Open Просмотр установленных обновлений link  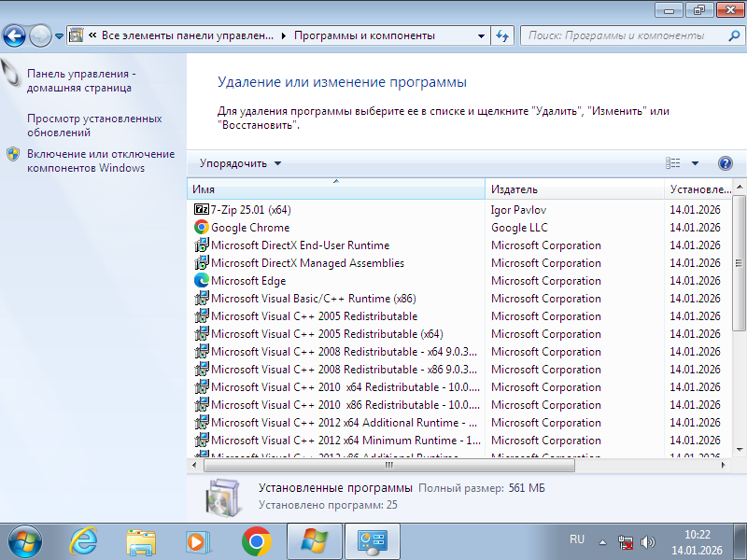click(94, 125)
